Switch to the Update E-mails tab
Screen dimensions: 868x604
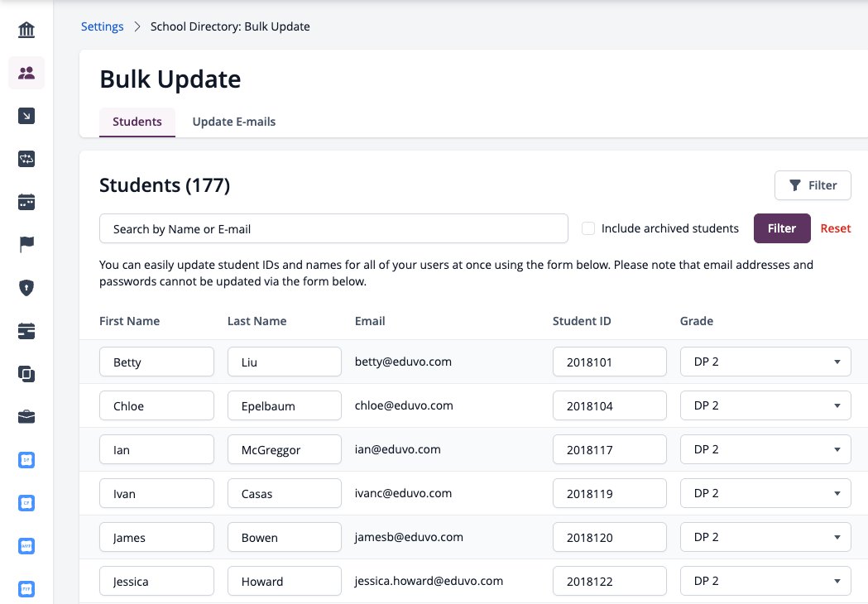pos(233,122)
